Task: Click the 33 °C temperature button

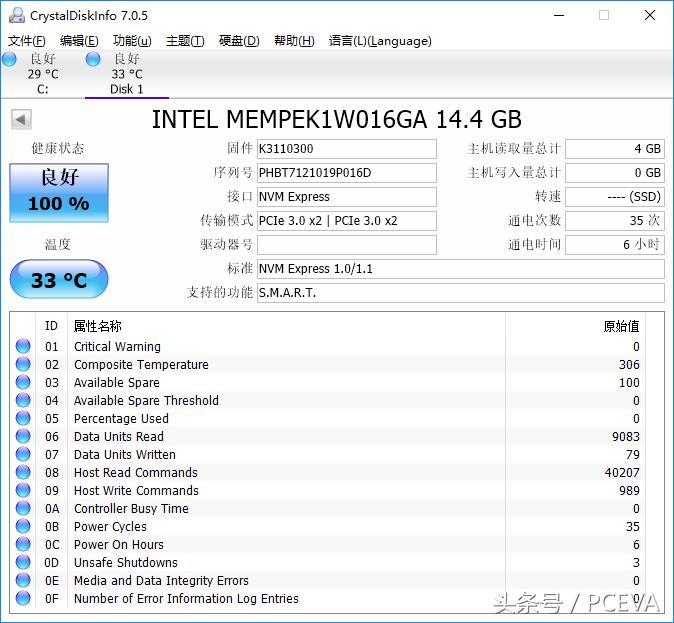Action: 59,280
